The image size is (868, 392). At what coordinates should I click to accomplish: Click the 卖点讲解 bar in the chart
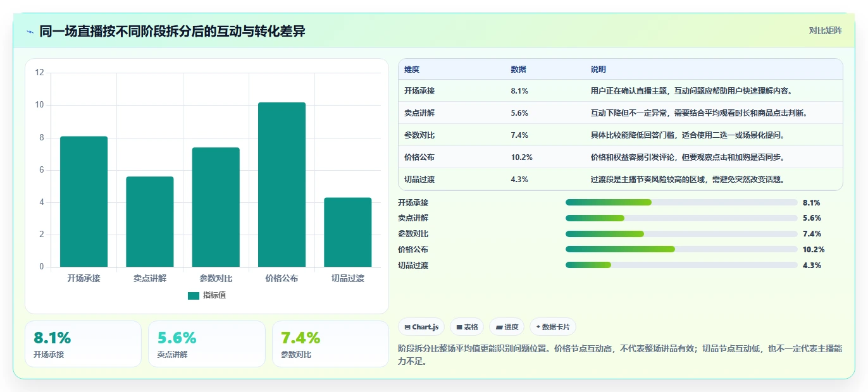click(x=150, y=222)
